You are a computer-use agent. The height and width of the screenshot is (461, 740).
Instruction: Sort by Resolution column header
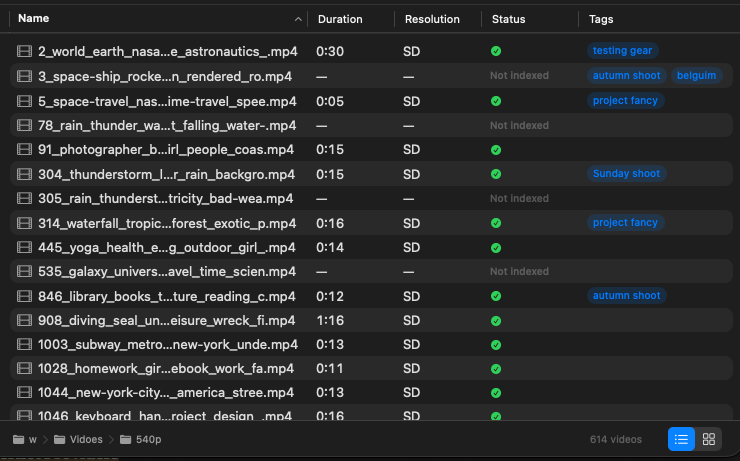(432, 19)
